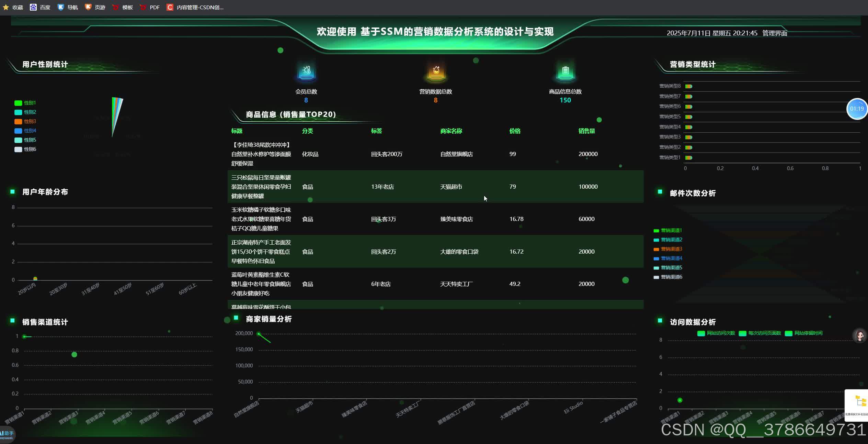
Task: Toggle 网站停留时间 legend series
Action: (x=804, y=333)
